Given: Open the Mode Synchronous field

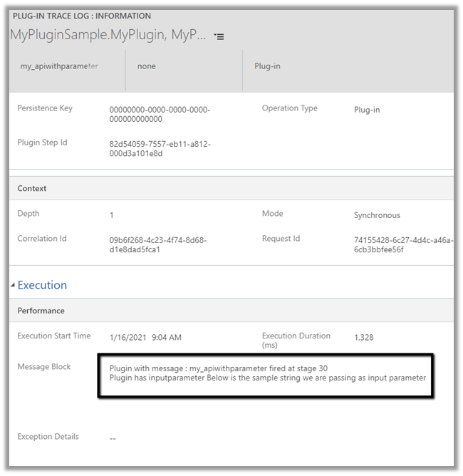Looking at the screenshot, I should pos(377,215).
